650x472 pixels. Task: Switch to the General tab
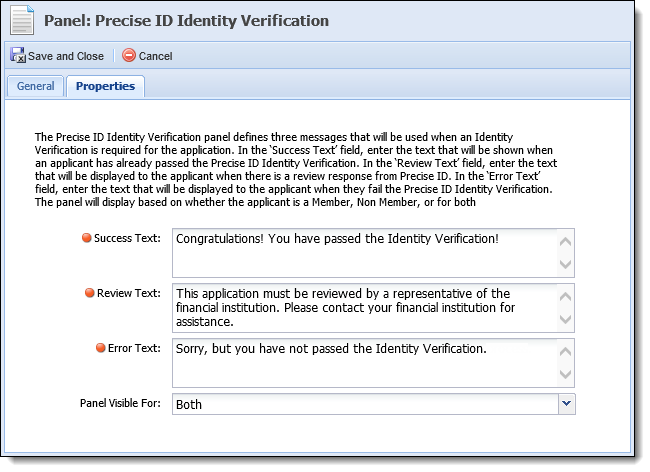point(36,86)
